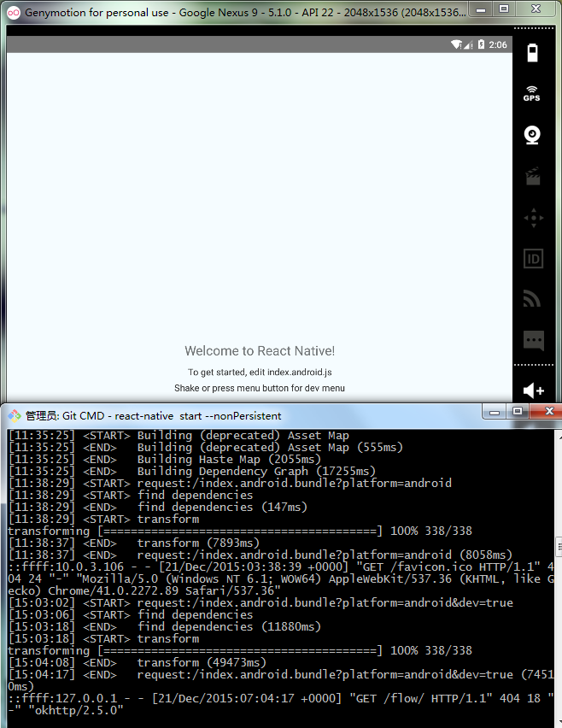The height and width of the screenshot is (728, 562).
Task: Click the cell signal icon in Android status bar
Action: pos(468,44)
